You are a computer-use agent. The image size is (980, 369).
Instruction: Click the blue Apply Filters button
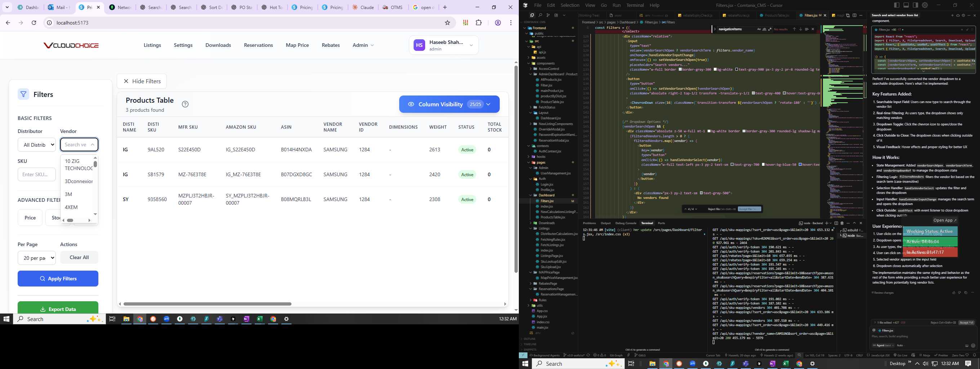58,279
